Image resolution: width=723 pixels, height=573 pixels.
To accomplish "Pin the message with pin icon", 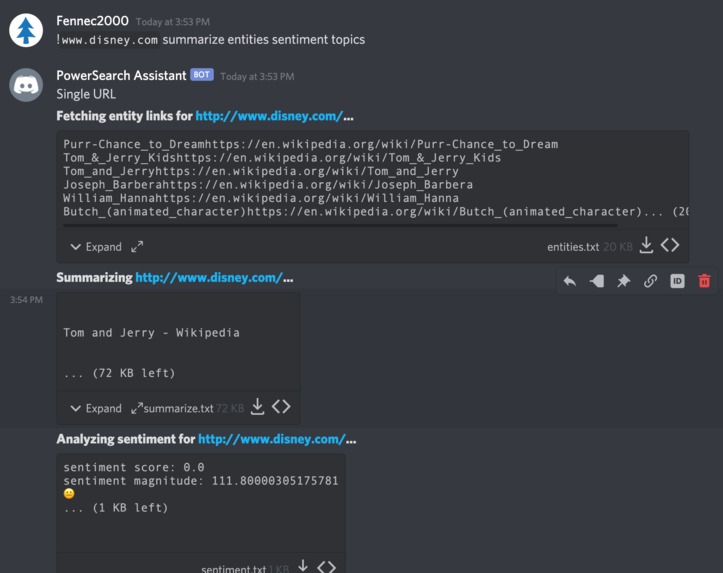I will tap(623, 281).
